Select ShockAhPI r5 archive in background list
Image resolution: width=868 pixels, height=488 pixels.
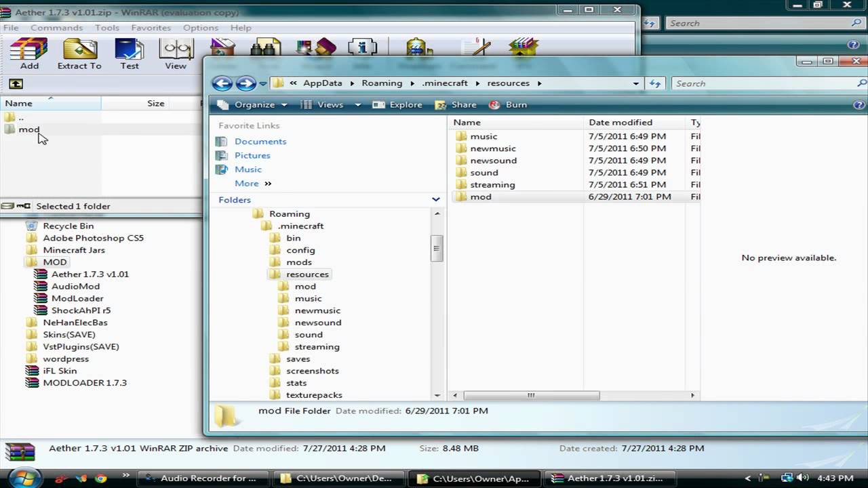click(x=81, y=310)
